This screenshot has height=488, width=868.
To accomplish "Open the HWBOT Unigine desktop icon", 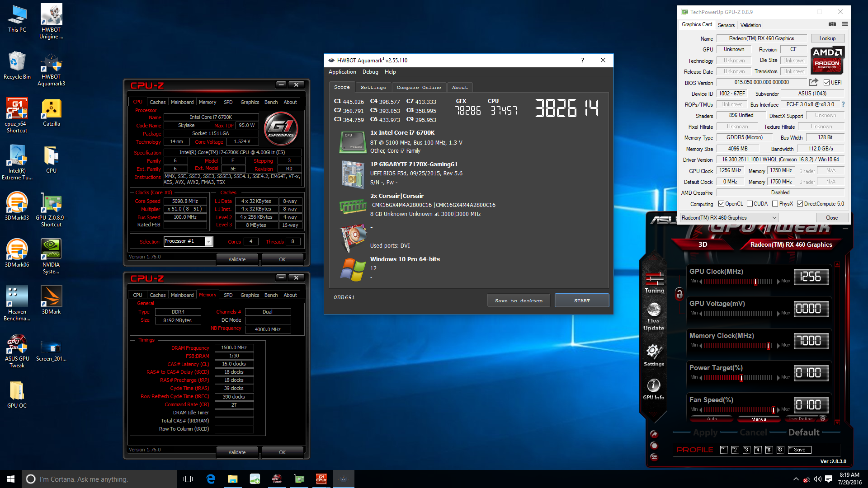I will click(x=51, y=21).
